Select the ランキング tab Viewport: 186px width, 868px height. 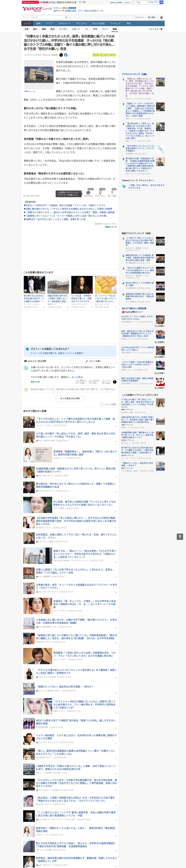116,24
